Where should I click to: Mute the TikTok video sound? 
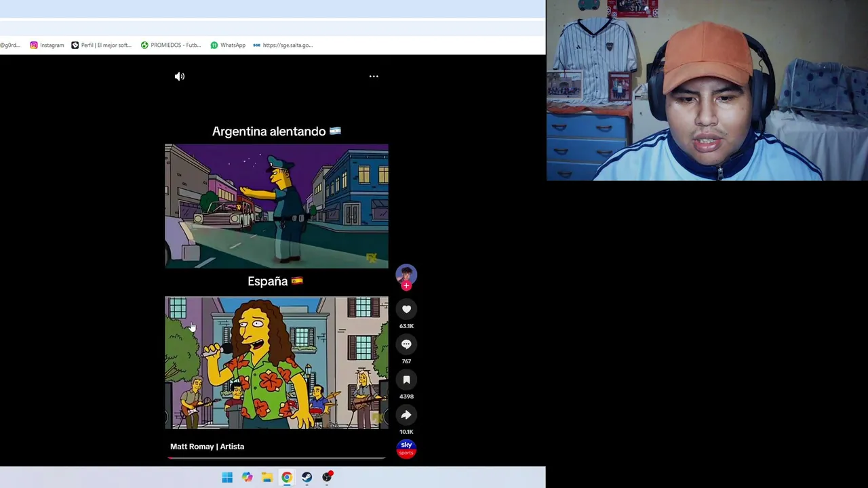pos(180,77)
